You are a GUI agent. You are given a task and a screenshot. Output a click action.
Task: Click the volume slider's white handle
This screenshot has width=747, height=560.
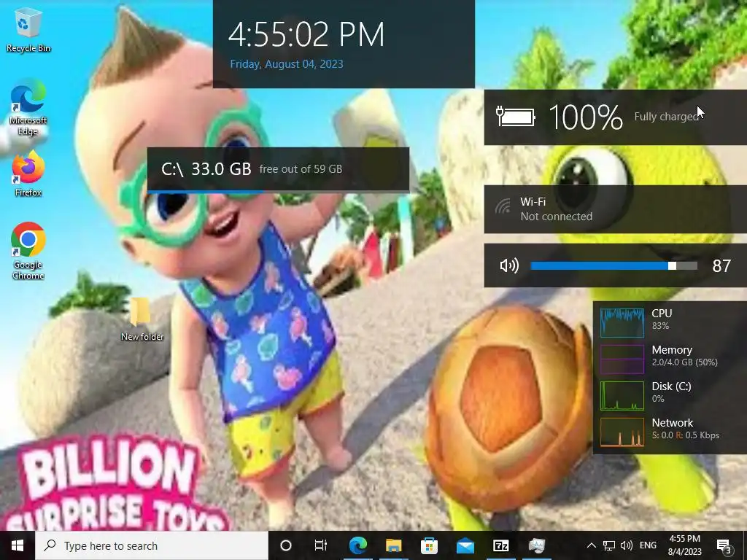[672, 265]
